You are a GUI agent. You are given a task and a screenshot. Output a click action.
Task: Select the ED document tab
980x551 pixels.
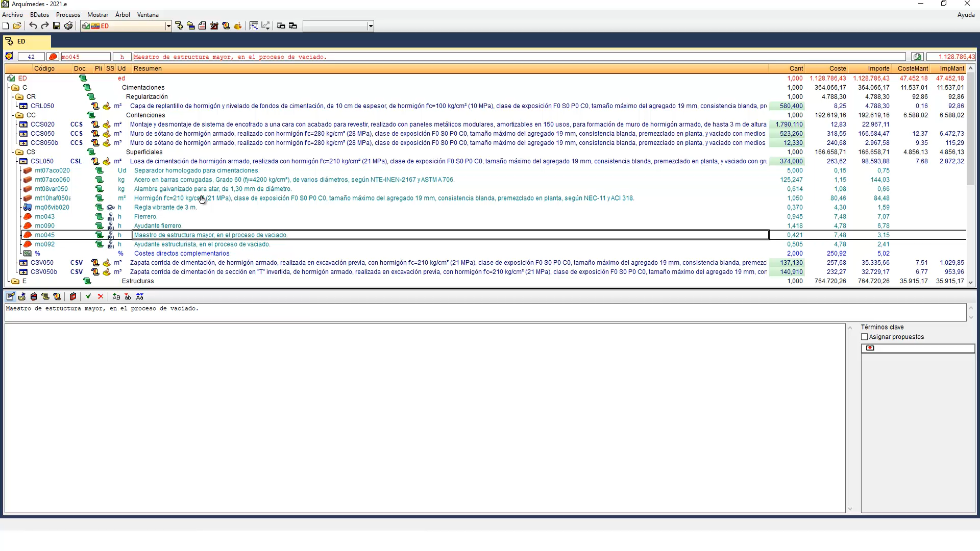click(20, 41)
